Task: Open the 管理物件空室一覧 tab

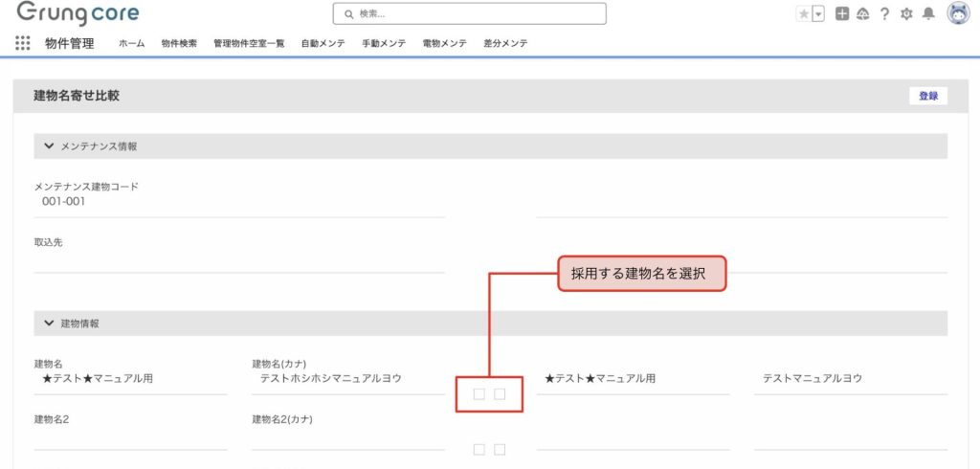Action: 249,44
